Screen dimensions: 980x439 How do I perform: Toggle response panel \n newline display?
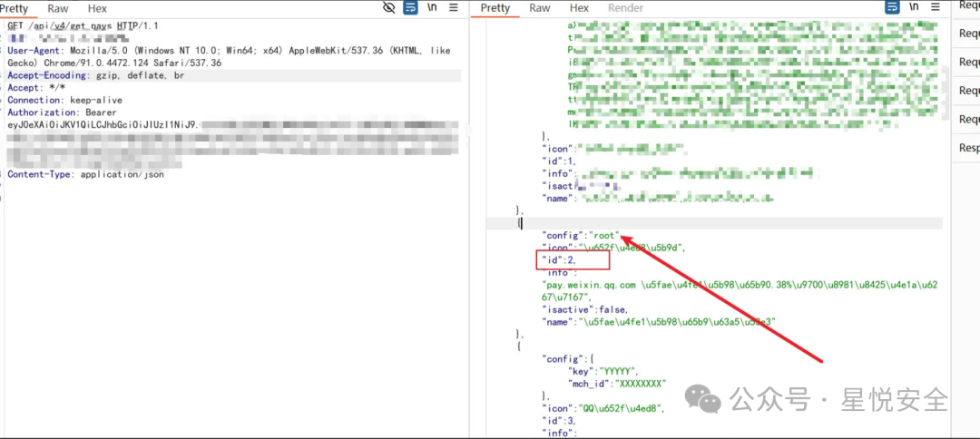[913, 7]
